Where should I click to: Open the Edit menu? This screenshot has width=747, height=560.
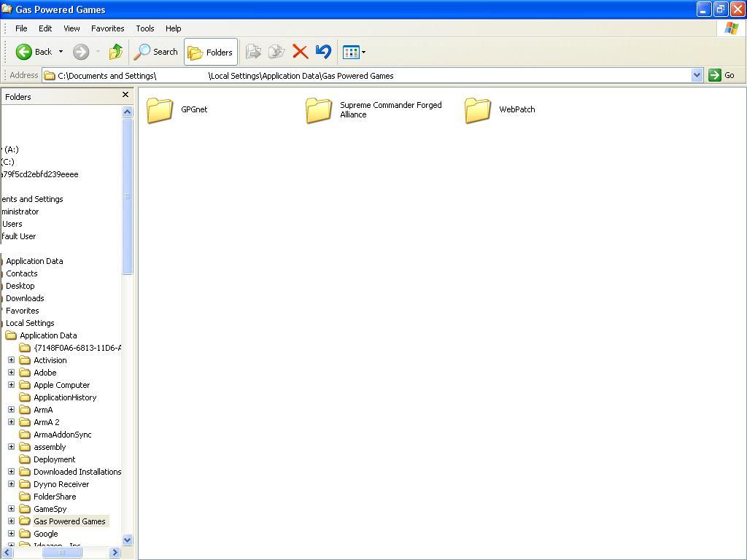pos(45,28)
